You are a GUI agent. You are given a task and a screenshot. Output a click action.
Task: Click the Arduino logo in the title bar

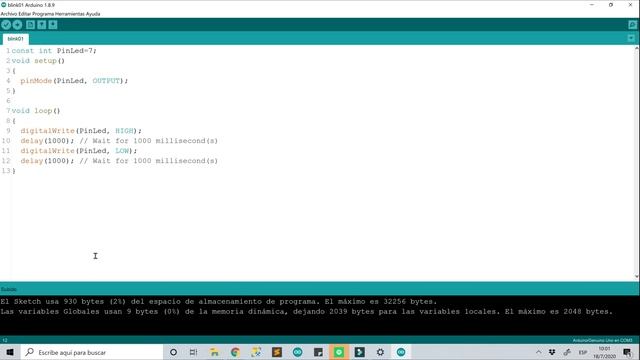click(4, 5)
